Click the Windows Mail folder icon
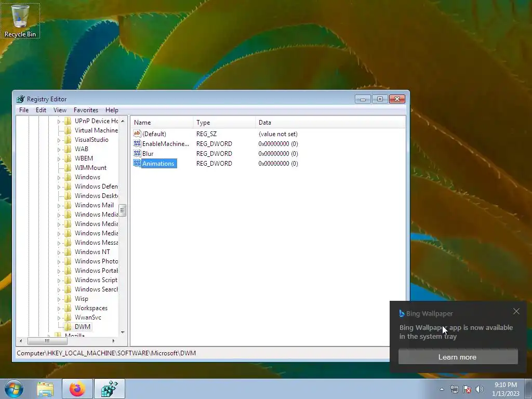Viewport: 532px width, 399px height. coord(68,205)
